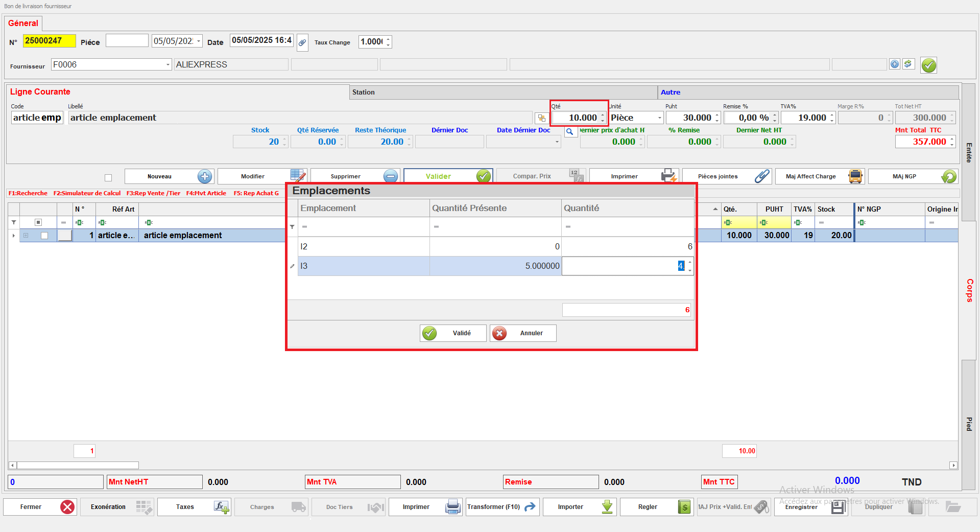
Task: Expand the Unité Pièce dropdown
Action: coord(659,118)
